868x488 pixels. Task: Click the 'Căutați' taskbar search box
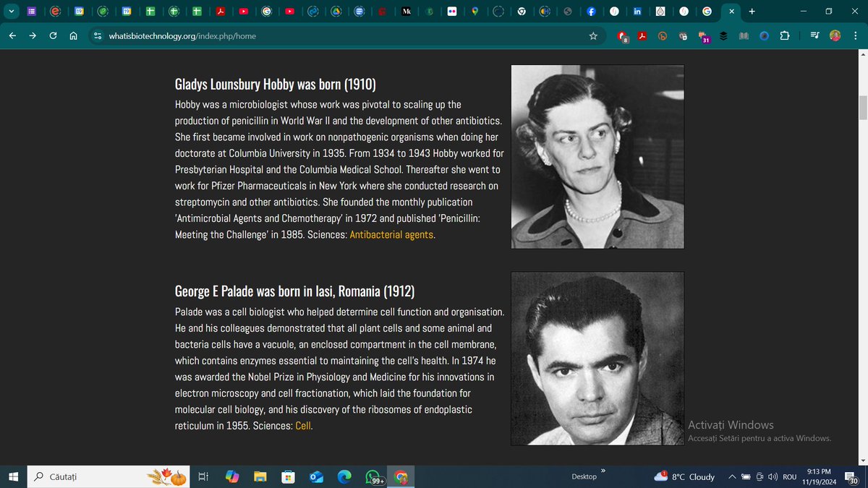(110, 476)
